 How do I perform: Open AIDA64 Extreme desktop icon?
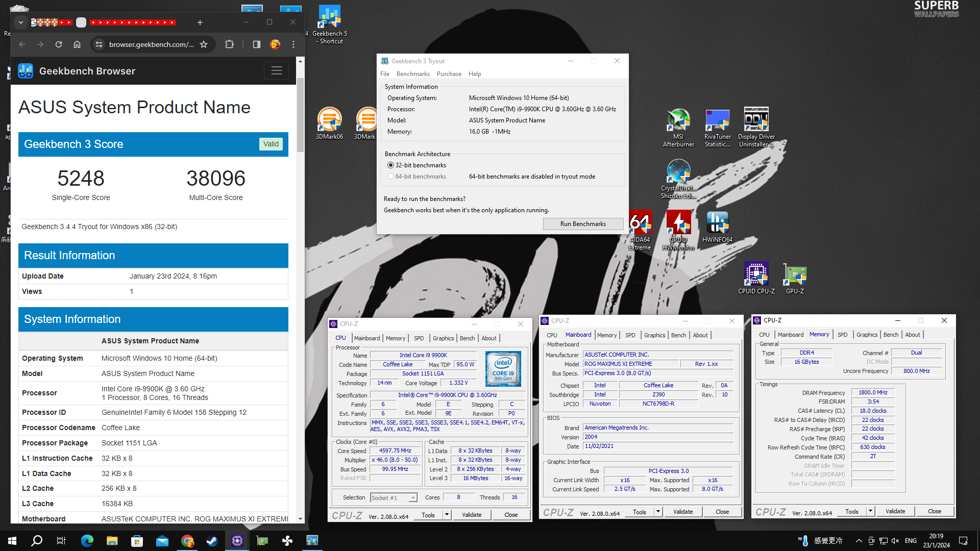point(640,231)
